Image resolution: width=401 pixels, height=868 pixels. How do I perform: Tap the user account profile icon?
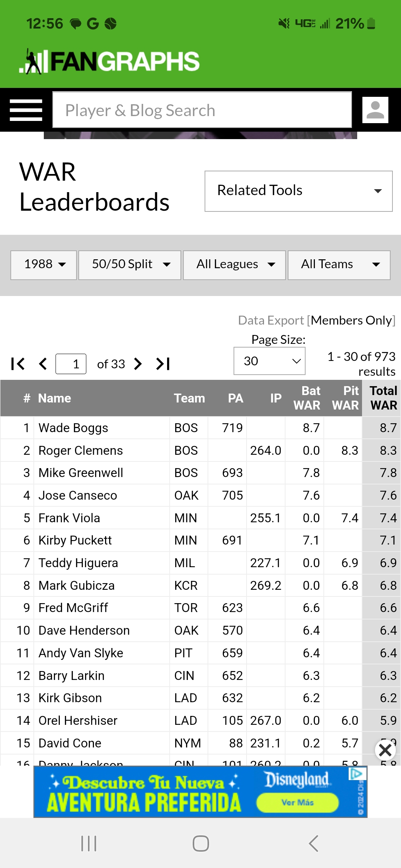(x=375, y=110)
